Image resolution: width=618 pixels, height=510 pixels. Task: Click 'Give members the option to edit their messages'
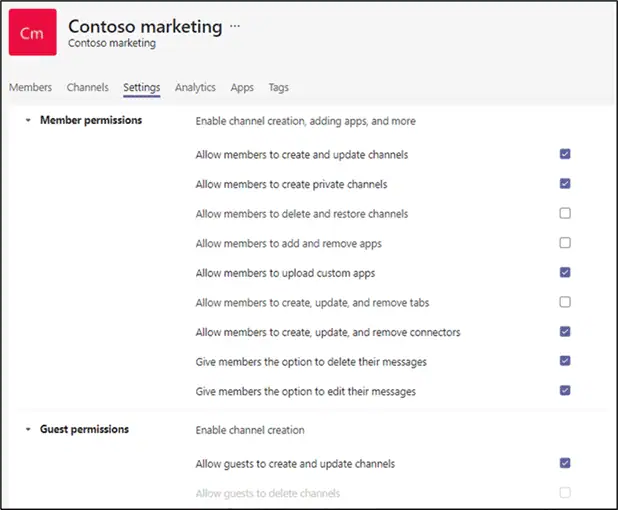[x=305, y=391]
